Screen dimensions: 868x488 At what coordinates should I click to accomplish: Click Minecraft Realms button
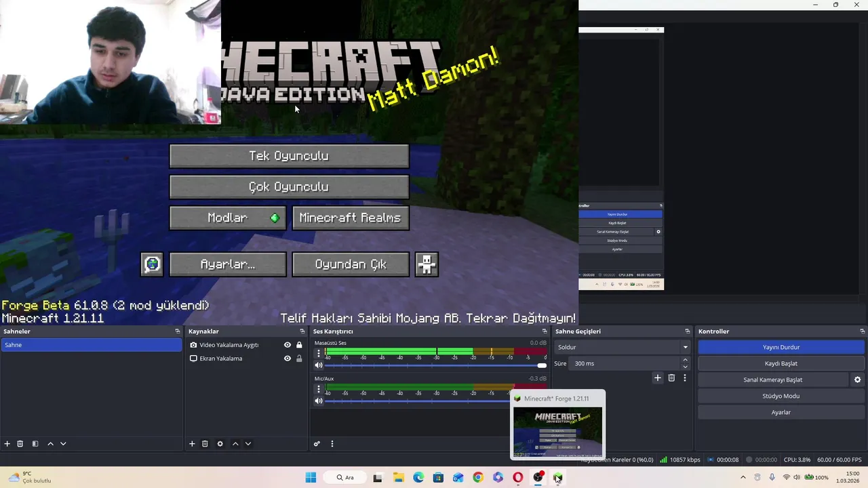pyautogui.click(x=351, y=218)
